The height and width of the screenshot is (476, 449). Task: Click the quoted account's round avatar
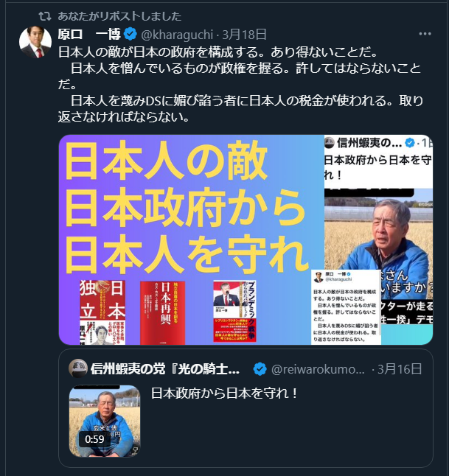point(78,368)
